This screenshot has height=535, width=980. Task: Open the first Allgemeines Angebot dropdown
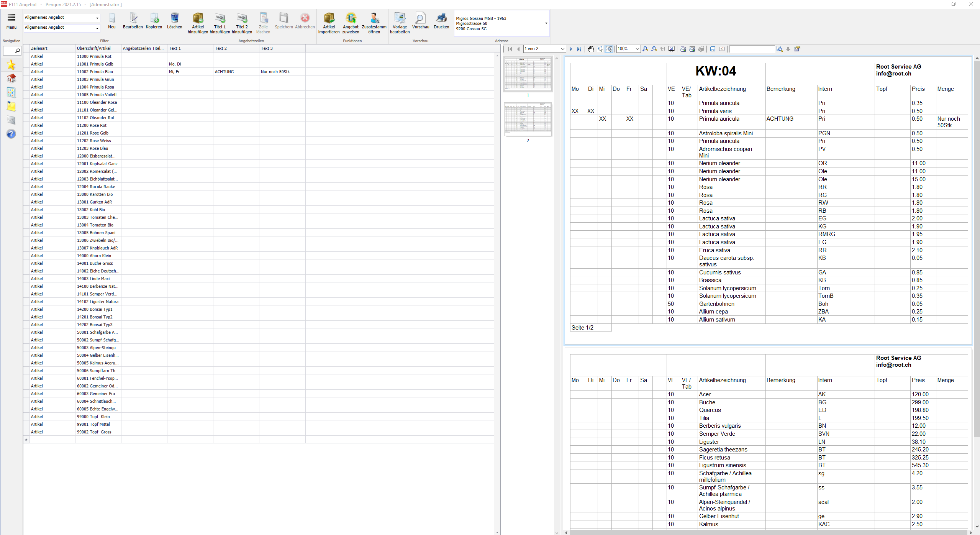97,18
